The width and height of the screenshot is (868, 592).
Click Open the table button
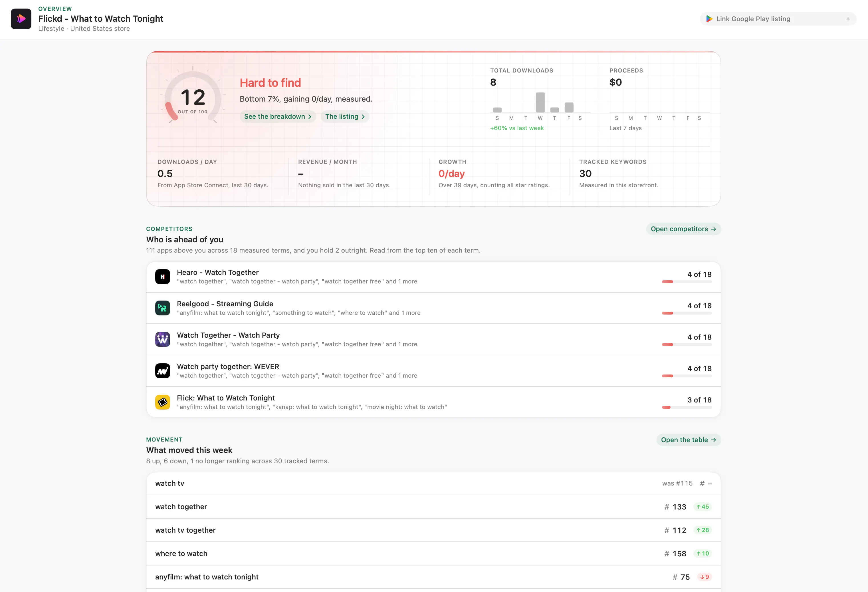[688, 440]
